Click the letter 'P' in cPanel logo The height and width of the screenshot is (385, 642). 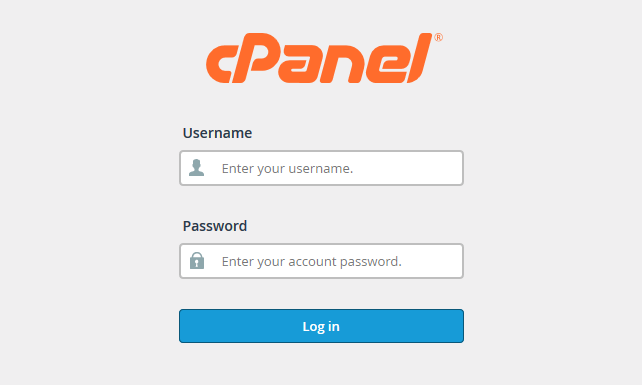(256, 58)
